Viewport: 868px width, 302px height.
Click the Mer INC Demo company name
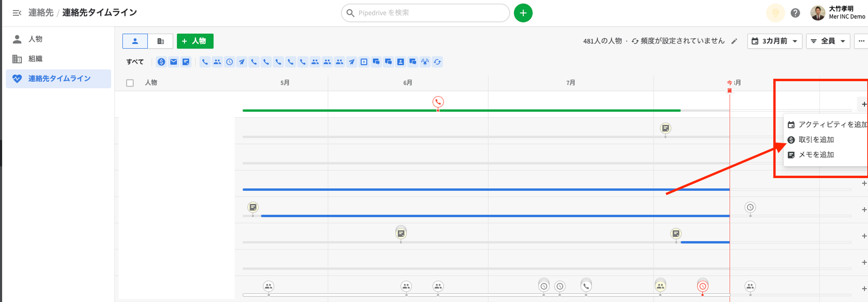(847, 17)
